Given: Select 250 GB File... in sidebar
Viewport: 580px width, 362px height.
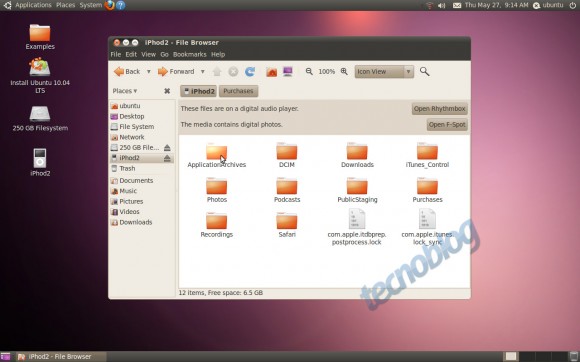Looking at the screenshot, I should [135, 148].
